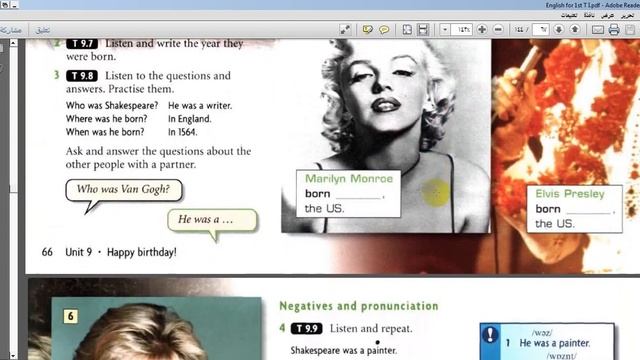Image resolution: width=640 pixels, height=360 pixels.
Task: Click the scrollbar up arrow
Action: click(13, 43)
